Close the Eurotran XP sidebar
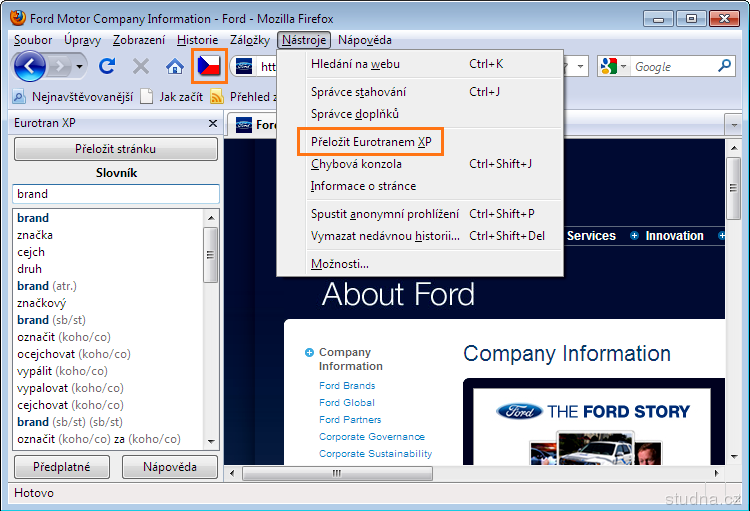This screenshot has height=511, width=750. [x=213, y=123]
